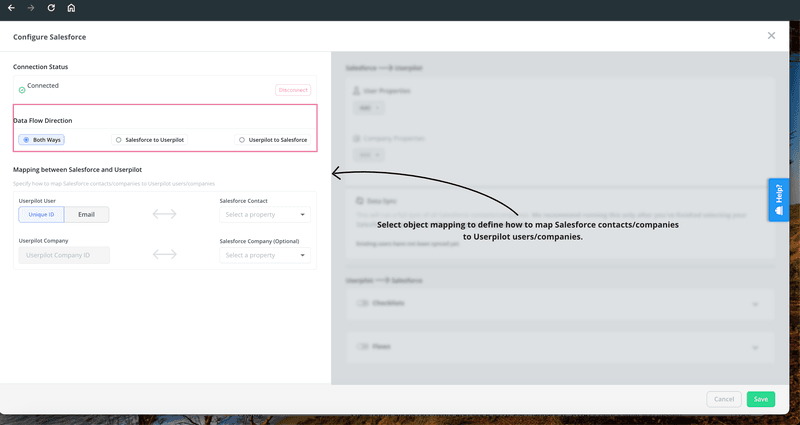Click the 'Mapping between Salesforce and Userpilot' heading
The width and height of the screenshot is (800, 425).
click(x=78, y=169)
